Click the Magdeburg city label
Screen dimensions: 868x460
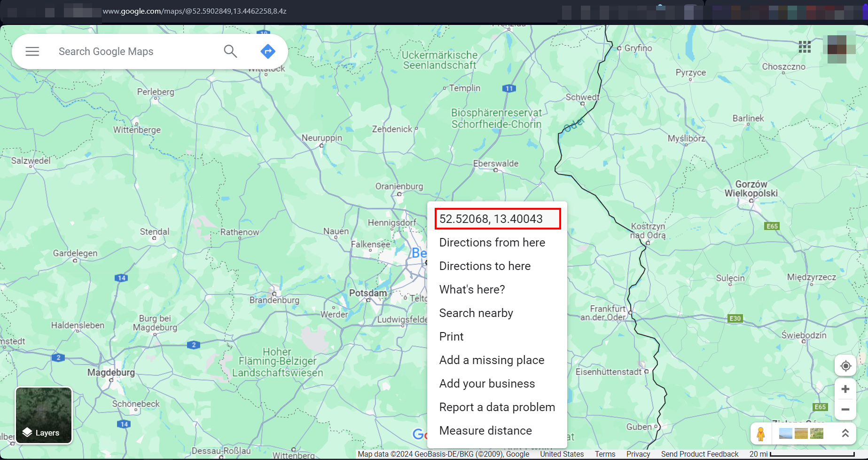[x=111, y=372]
